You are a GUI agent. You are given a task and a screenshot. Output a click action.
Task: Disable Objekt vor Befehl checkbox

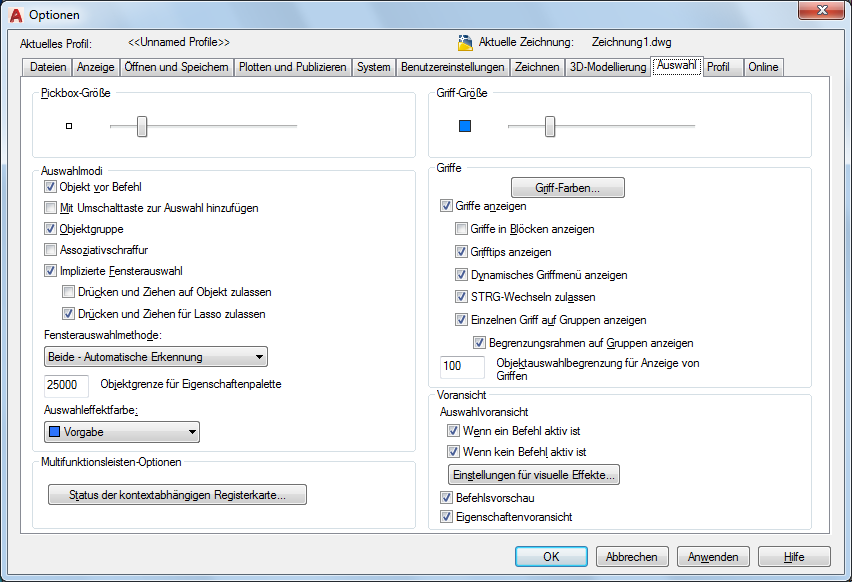pyautogui.click(x=51, y=187)
